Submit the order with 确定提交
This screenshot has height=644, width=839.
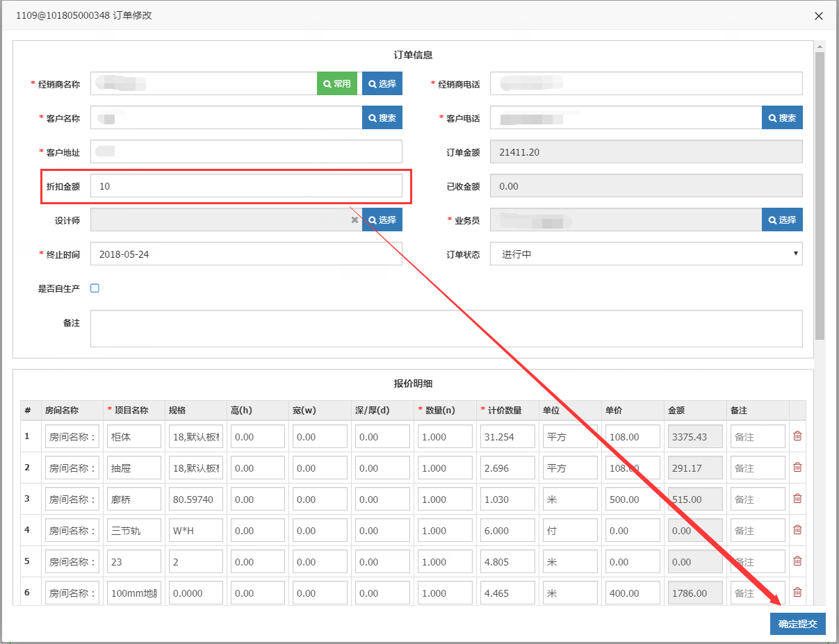[797, 624]
